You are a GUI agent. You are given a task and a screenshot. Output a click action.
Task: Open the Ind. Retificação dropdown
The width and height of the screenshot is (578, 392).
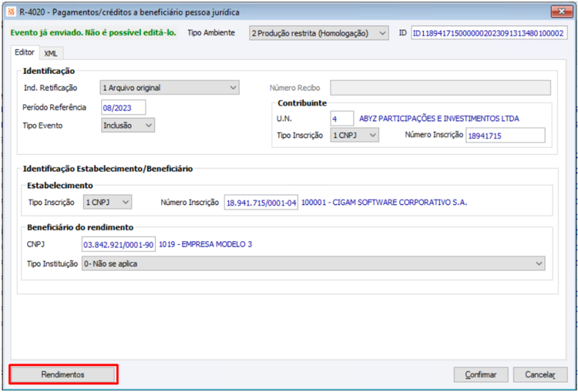point(170,88)
